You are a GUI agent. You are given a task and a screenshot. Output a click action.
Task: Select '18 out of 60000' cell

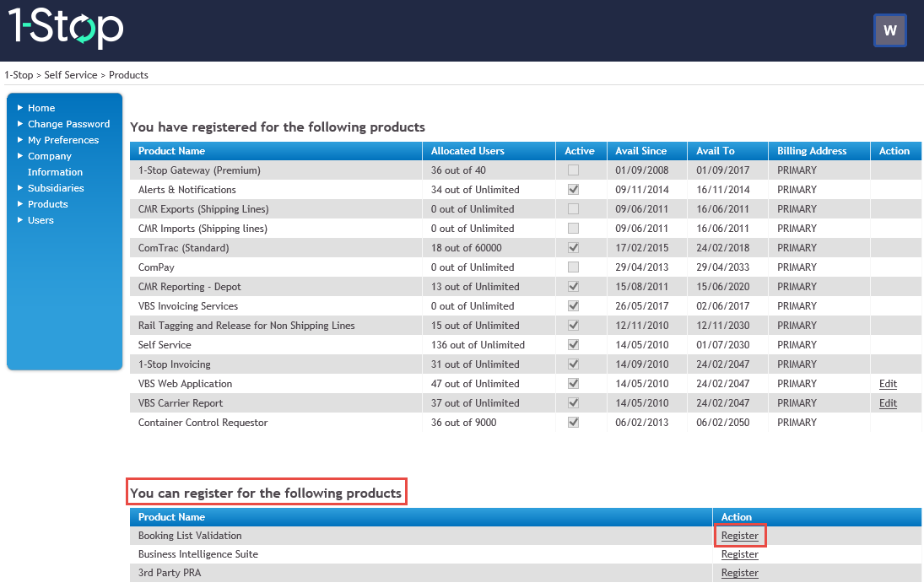(x=466, y=248)
